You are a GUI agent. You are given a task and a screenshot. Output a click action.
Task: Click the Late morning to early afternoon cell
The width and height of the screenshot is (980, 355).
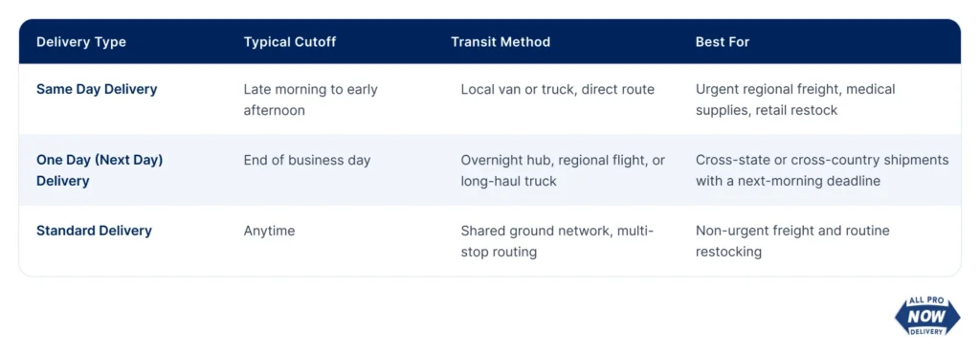(311, 100)
